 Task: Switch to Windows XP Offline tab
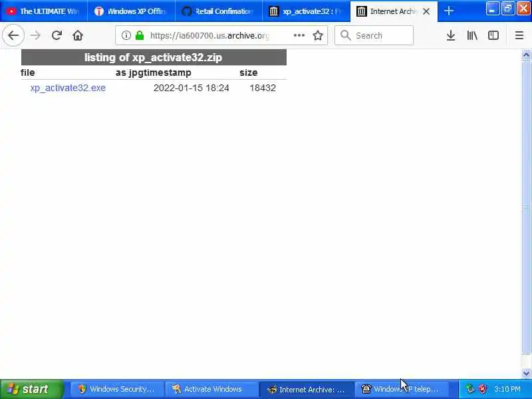pyautogui.click(x=131, y=11)
